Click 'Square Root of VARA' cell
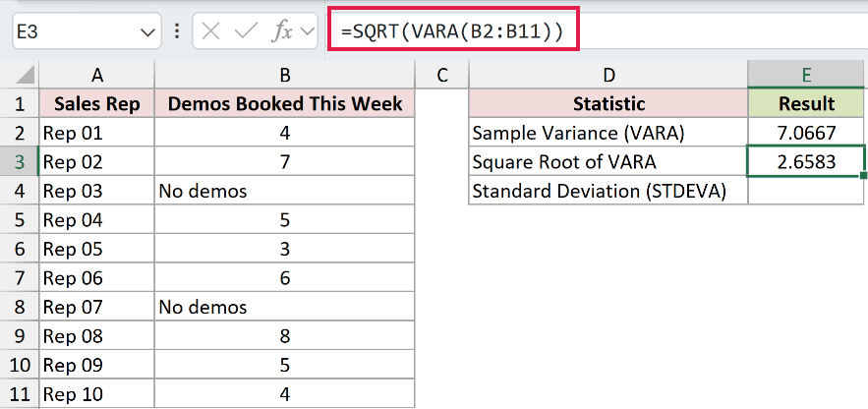Image resolution: width=868 pixels, height=409 pixels. 608,161
